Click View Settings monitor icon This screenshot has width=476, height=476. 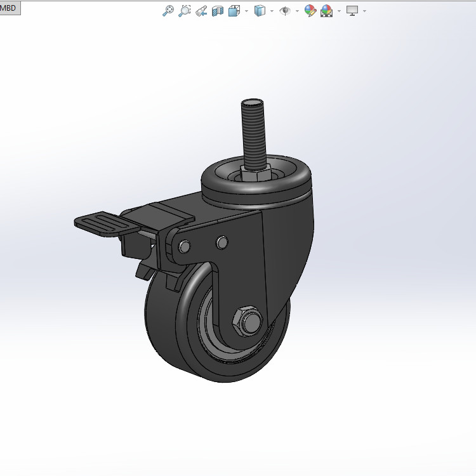pyautogui.click(x=352, y=11)
